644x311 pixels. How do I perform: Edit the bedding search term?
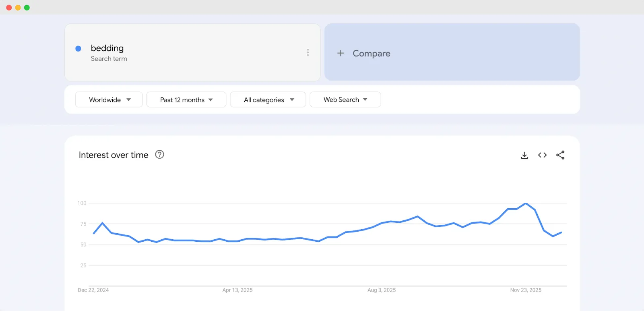(x=107, y=48)
